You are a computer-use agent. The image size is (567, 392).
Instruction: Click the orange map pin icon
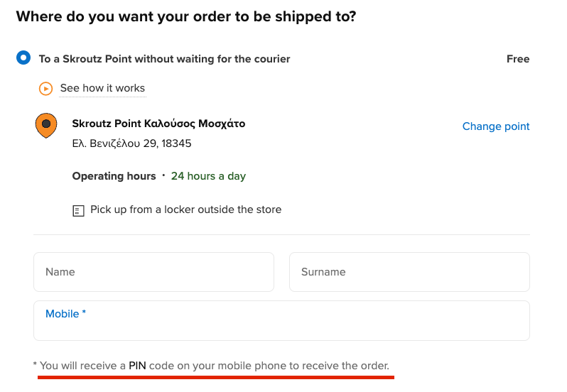point(46,126)
